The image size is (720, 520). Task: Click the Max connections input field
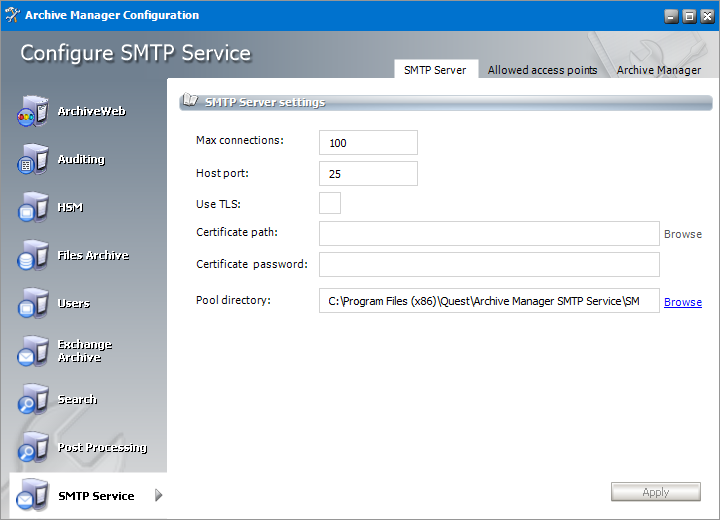(368, 143)
